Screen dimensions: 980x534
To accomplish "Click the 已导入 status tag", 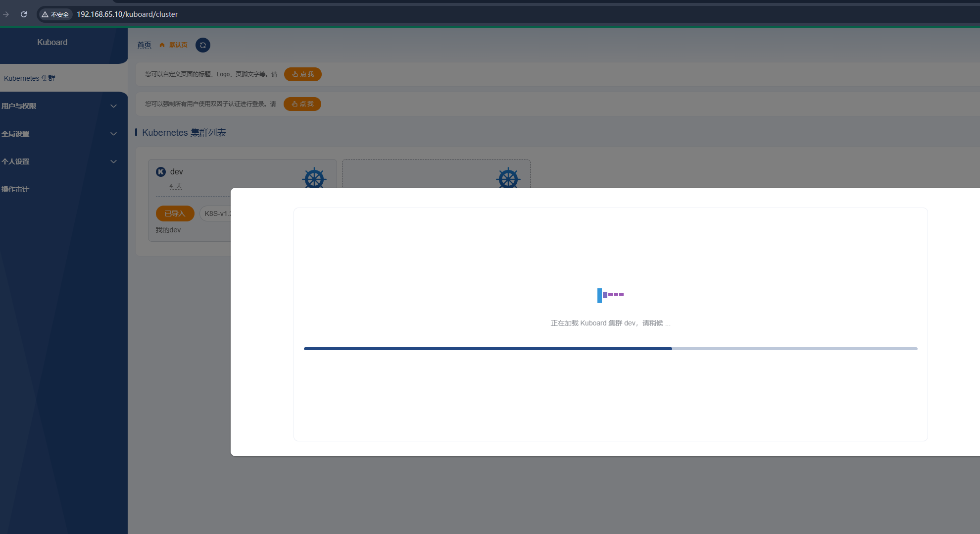I will click(x=175, y=214).
